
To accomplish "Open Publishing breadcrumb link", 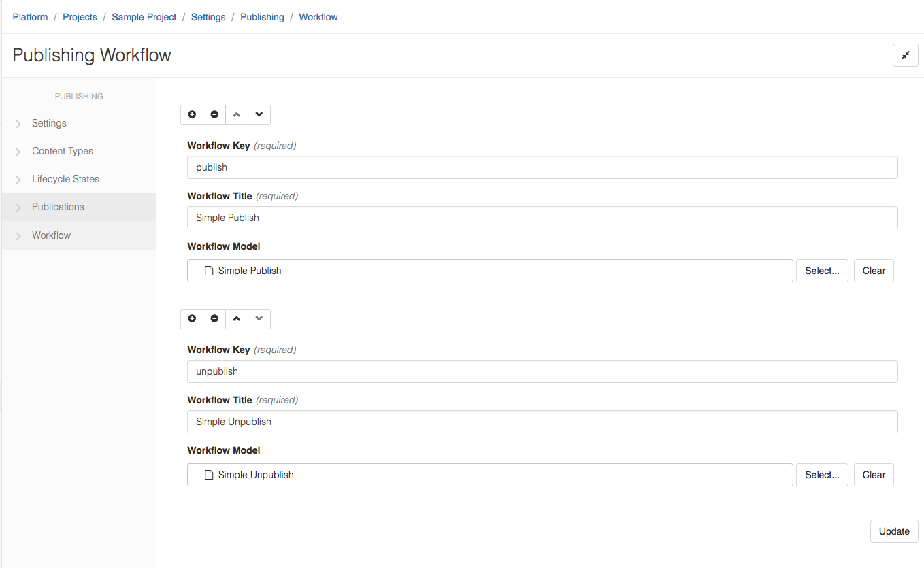I will [262, 17].
